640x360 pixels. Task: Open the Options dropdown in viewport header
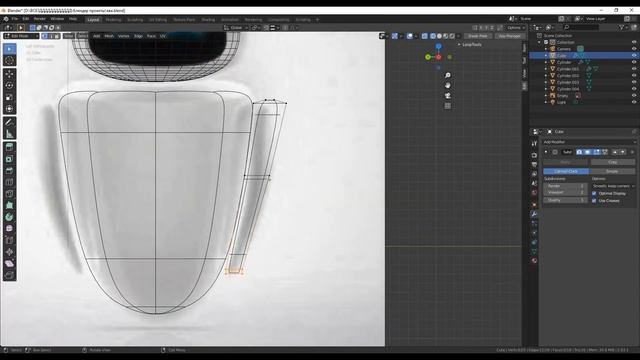tap(515, 28)
